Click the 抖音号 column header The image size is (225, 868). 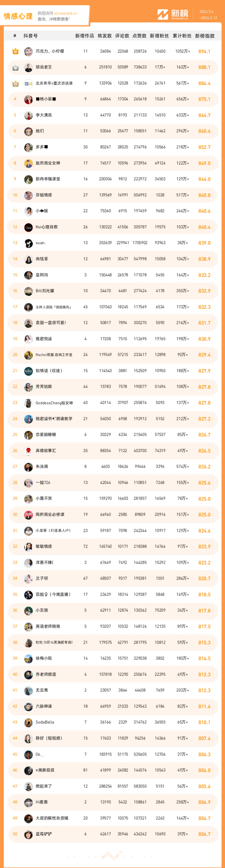coord(31,36)
